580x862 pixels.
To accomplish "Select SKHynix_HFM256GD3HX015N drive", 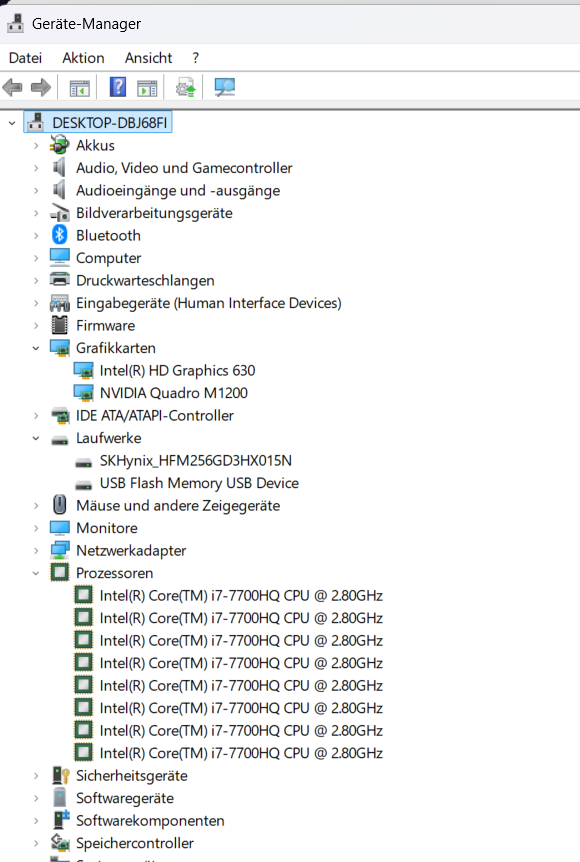I will (x=196, y=461).
